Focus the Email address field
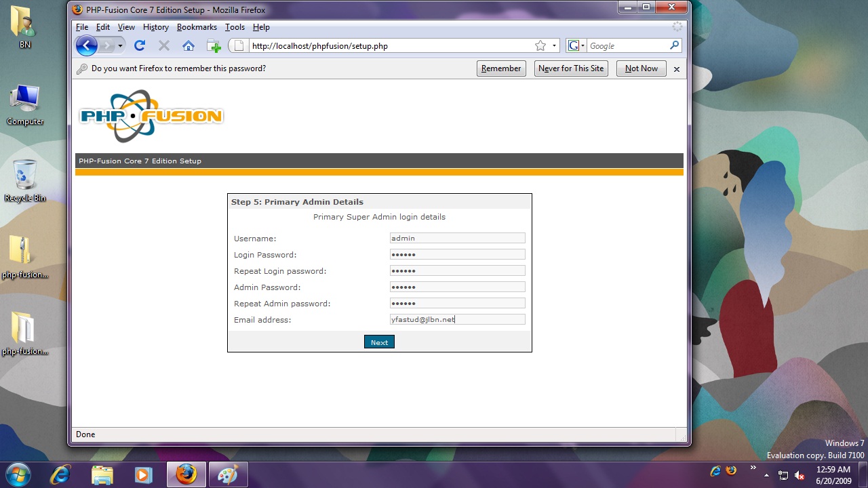This screenshot has height=488, width=868. tap(457, 319)
